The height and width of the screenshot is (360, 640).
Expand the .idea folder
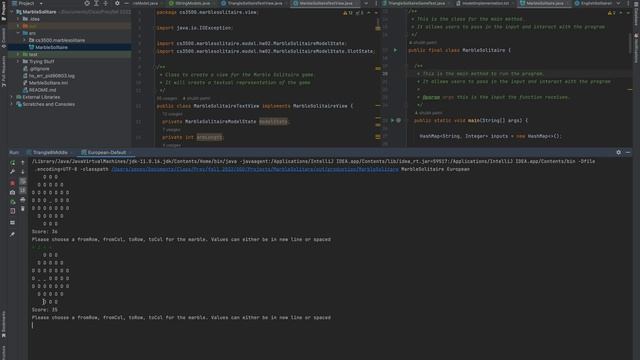pos(18,19)
